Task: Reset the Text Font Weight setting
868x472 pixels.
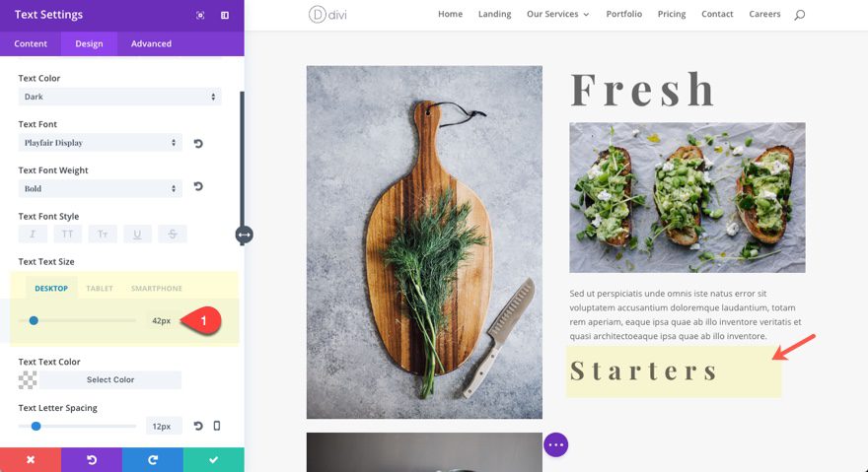Action: [x=198, y=186]
